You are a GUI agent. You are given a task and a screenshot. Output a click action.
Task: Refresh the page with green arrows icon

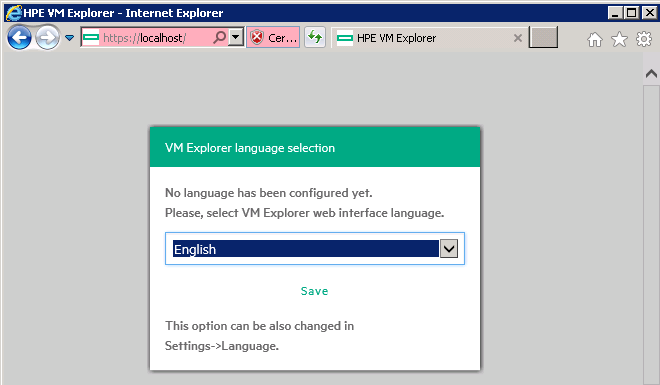(315, 37)
